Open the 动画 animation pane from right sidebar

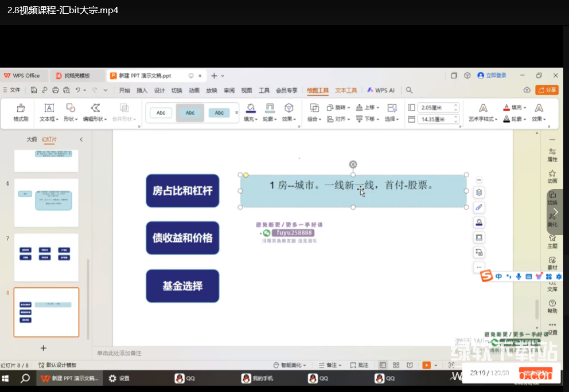pyautogui.click(x=552, y=176)
